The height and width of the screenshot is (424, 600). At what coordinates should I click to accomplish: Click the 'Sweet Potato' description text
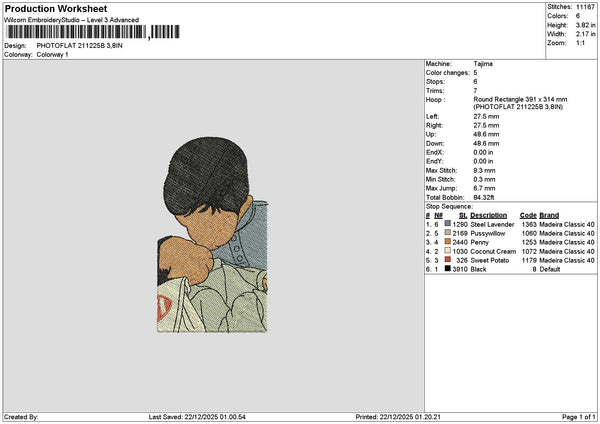coord(489,260)
